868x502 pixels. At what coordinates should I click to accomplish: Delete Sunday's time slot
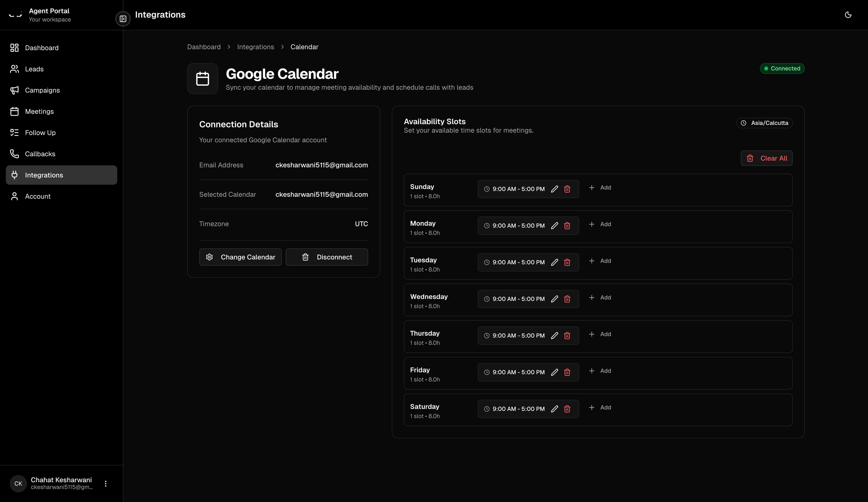pos(567,189)
